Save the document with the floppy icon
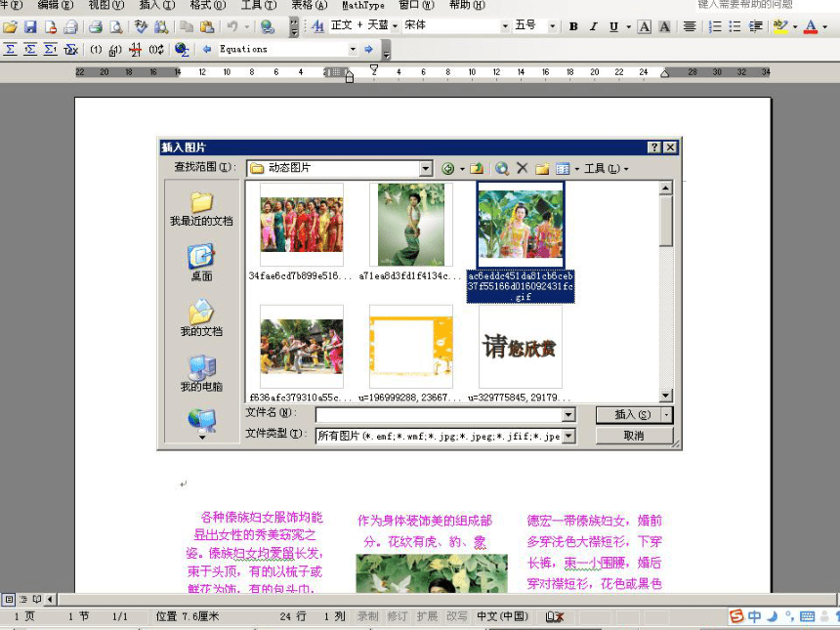This screenshot has height=630, width=840. pyautogui.click(x=30, y=26)
